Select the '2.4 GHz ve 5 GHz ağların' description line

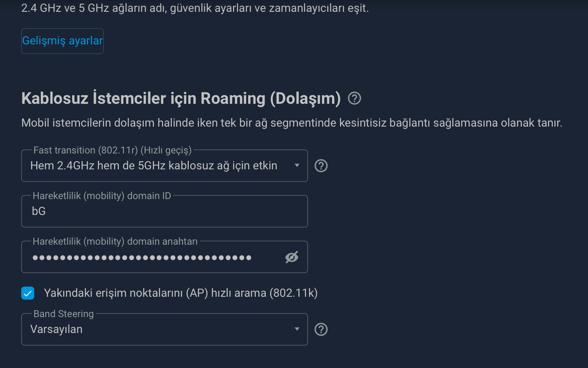point(195,8)
